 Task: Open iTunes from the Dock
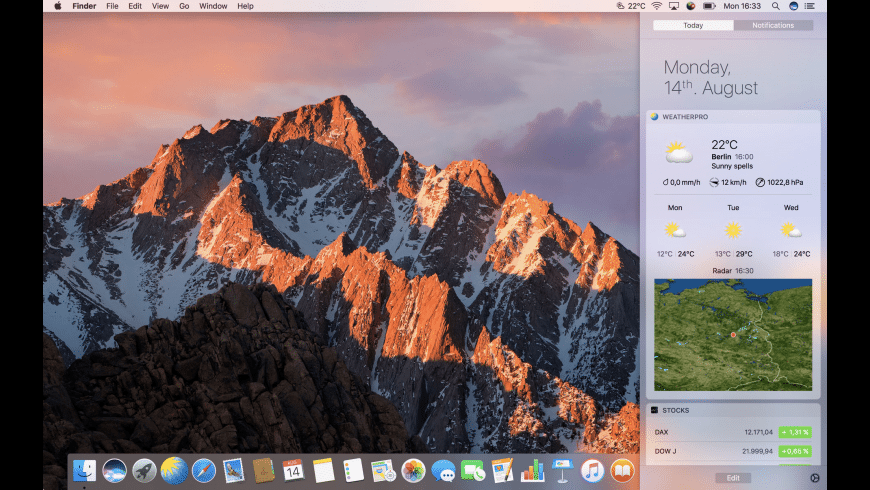592,470
